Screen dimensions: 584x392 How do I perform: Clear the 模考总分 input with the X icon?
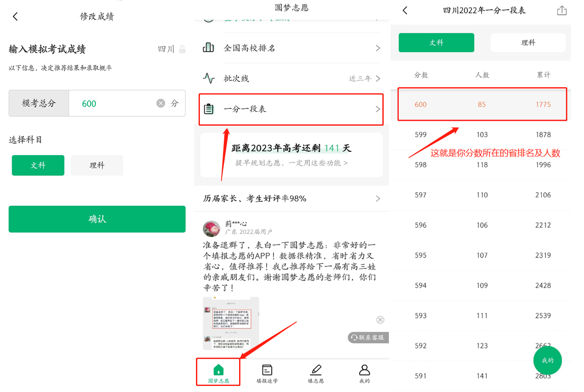coord(161,103)
